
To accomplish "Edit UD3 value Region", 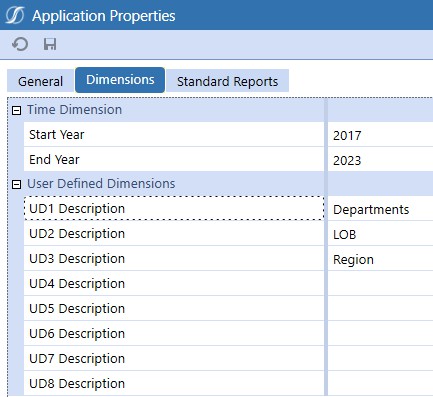I will point(380,259).
